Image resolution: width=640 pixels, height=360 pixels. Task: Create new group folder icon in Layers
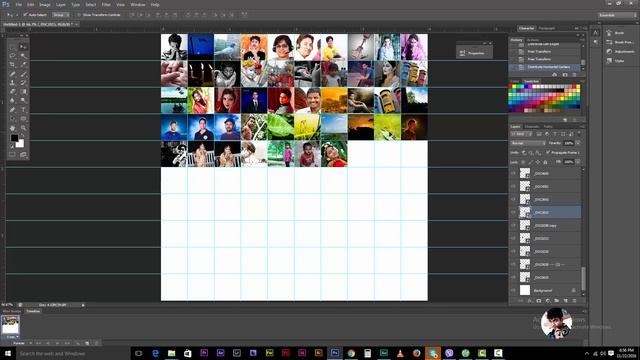[x=557, y=301]
